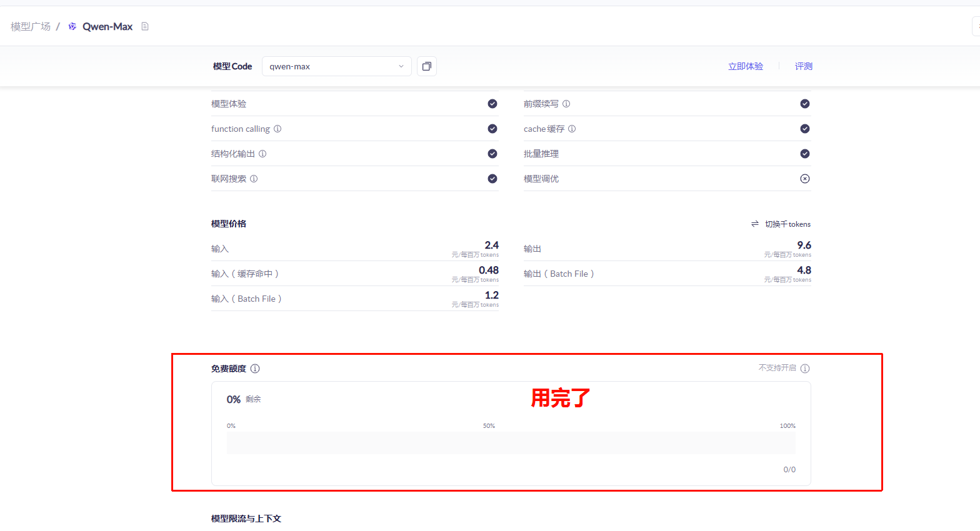Open the 立即体验 link
This screenshot has height=531, width=980.
[x=746, y=66]
